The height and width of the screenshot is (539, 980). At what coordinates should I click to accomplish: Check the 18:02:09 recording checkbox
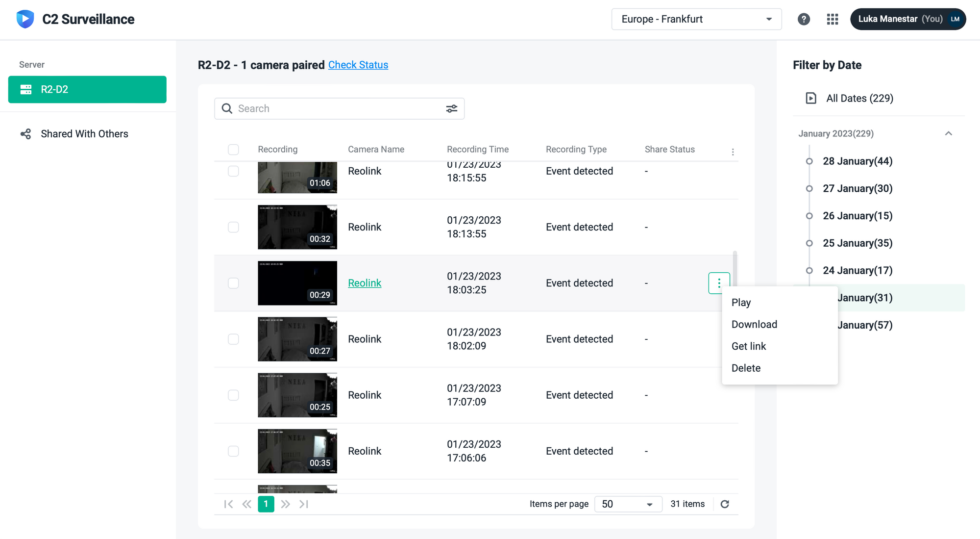click(x=233, y=339)
